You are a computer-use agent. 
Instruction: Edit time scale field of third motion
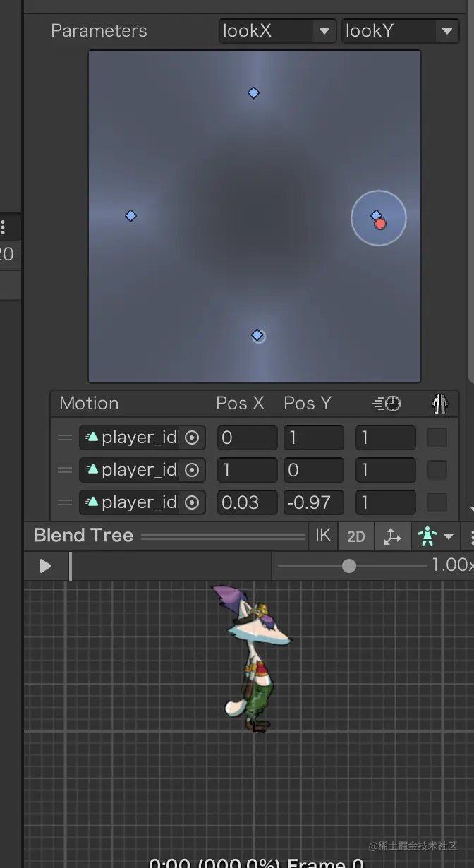pyautogui.click(x=385, y=502)
